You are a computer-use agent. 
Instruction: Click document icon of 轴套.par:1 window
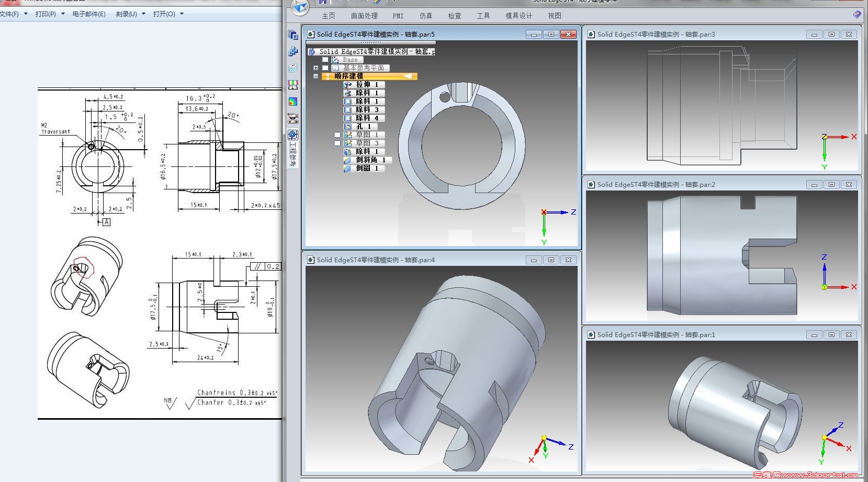pos(591,334)
